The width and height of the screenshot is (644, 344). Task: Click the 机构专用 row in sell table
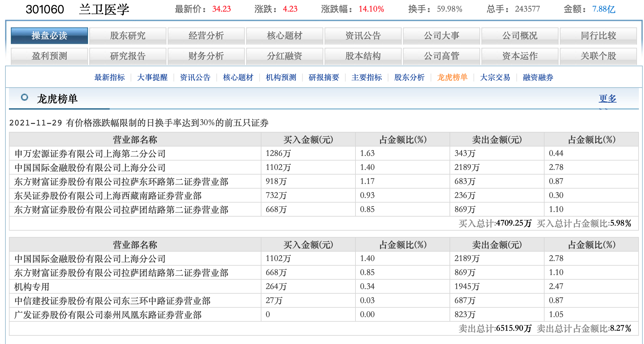[x=32, y=287]
